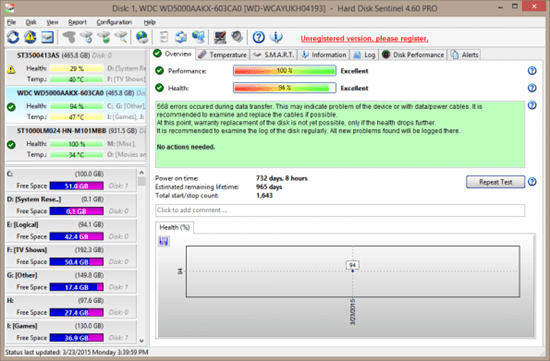Screen dimensions: 550x361
Task: Open the File menu
Action: click(x=11, y=22)
